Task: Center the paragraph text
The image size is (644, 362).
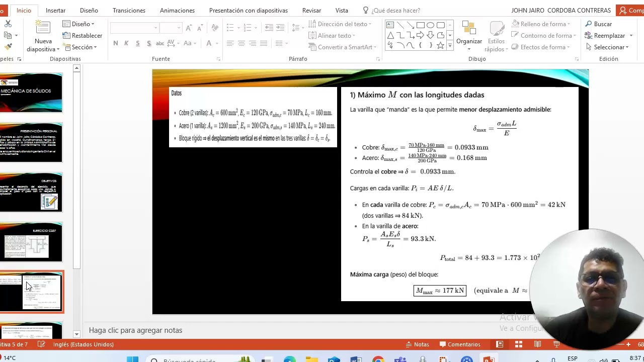Action: click(242, 43)
